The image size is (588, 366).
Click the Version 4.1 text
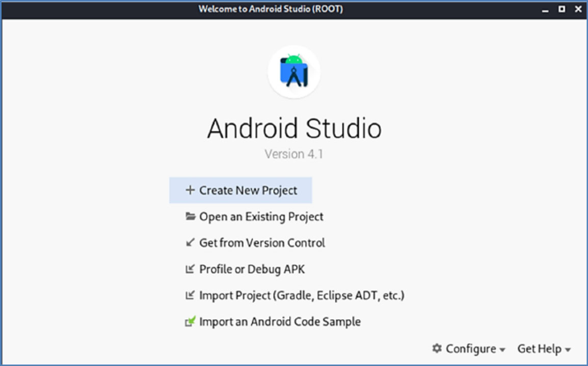tap(293, 154)
